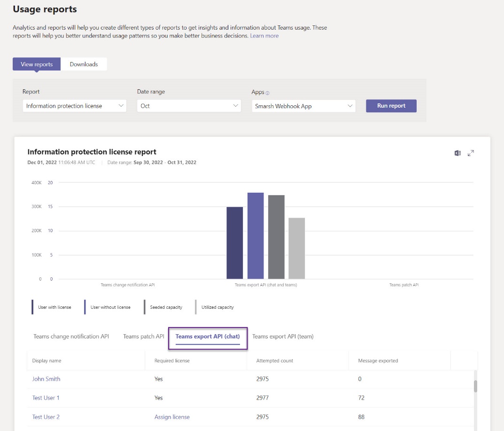Export report data to Excel
504x431 pixels.
point(457,153)
